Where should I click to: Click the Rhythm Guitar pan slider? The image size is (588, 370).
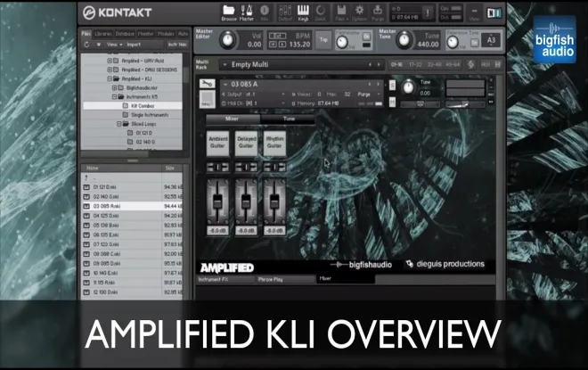click(x=274, y=167)
